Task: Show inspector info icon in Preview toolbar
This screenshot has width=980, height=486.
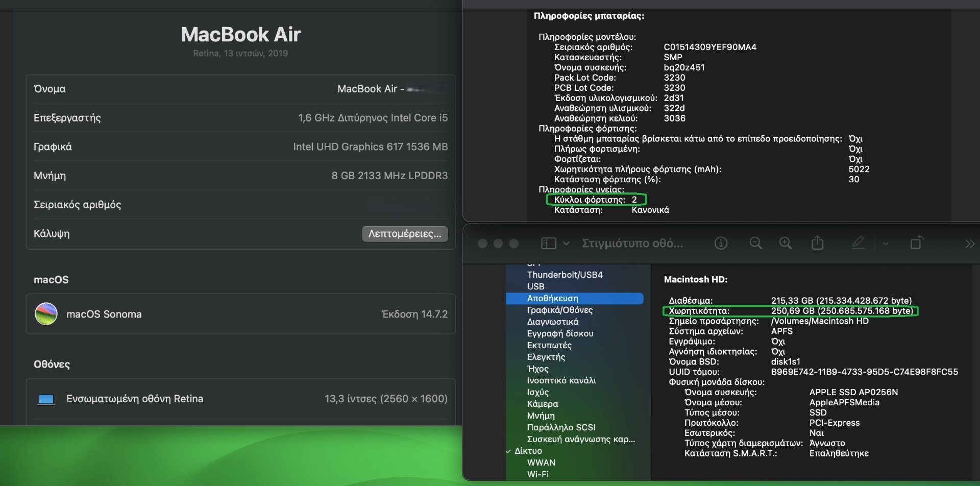Action: [x=721, y=244]
